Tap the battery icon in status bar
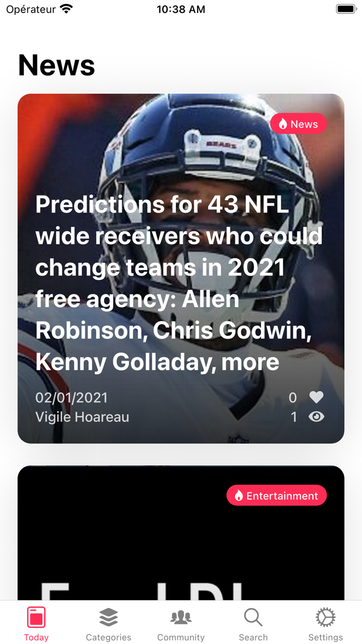The image size is (362, 644). click(x=345, y=9)
